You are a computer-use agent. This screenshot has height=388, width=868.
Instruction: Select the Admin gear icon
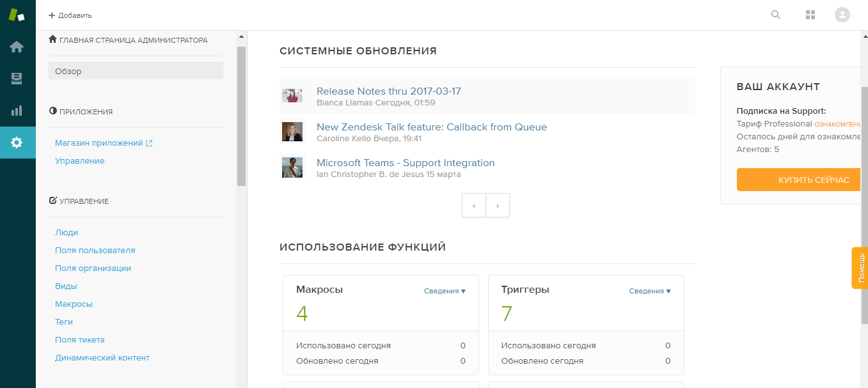pyautogui.click(x=17, y=142)
